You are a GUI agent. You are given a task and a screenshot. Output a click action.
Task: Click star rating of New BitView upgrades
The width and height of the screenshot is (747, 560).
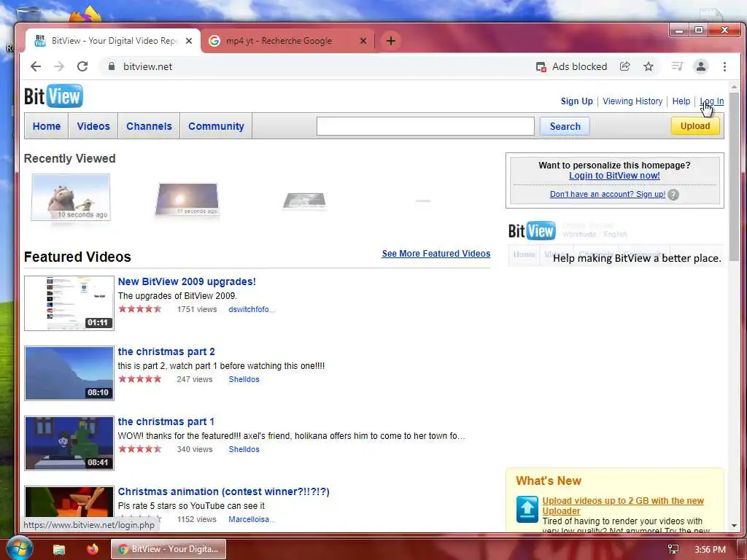tap(140, 309)
